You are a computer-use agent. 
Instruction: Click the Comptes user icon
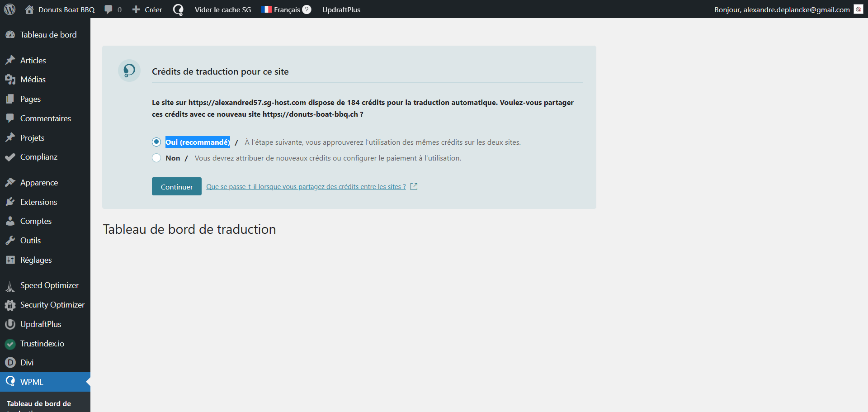(x=10, y=221)
